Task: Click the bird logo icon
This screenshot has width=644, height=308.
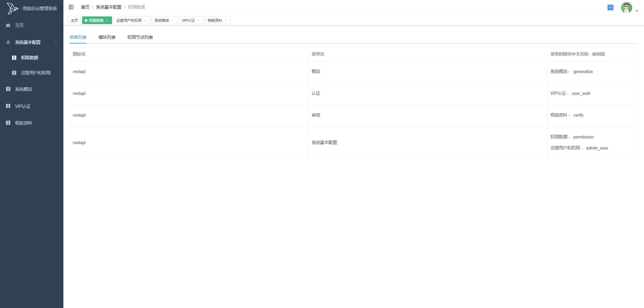Action: (x=12, y=8)
